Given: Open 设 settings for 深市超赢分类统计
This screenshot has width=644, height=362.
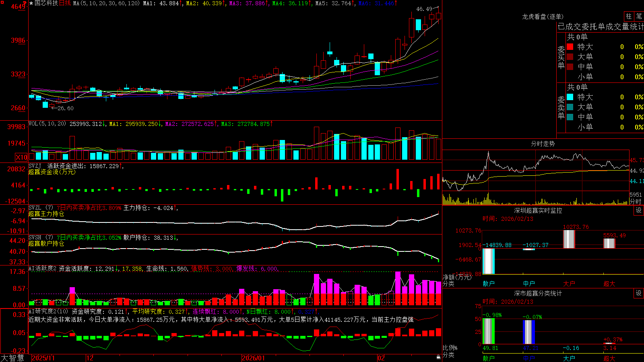Looking at the screenshot, I should click(639, 293).
